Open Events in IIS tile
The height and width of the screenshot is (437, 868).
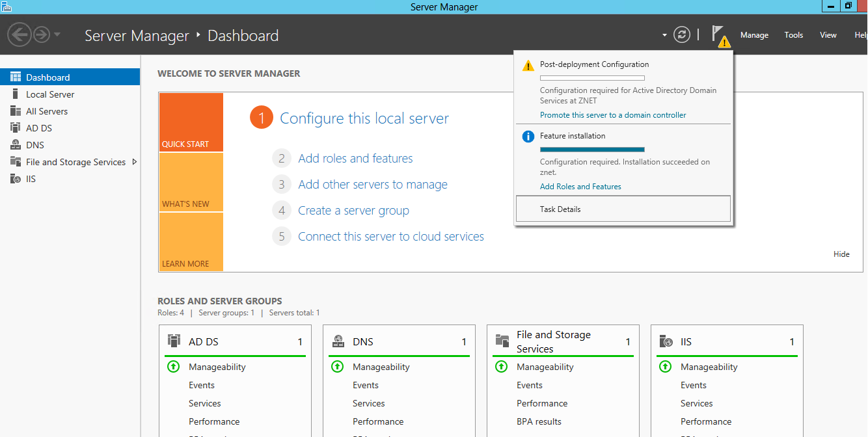[x=694, y=385]
